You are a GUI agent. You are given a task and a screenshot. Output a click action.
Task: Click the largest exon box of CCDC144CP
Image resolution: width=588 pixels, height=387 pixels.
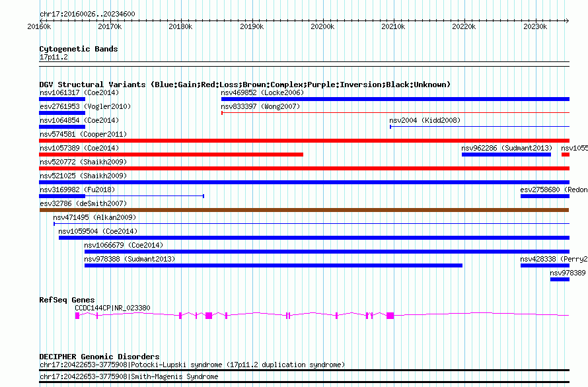click(x=390, y=316)
